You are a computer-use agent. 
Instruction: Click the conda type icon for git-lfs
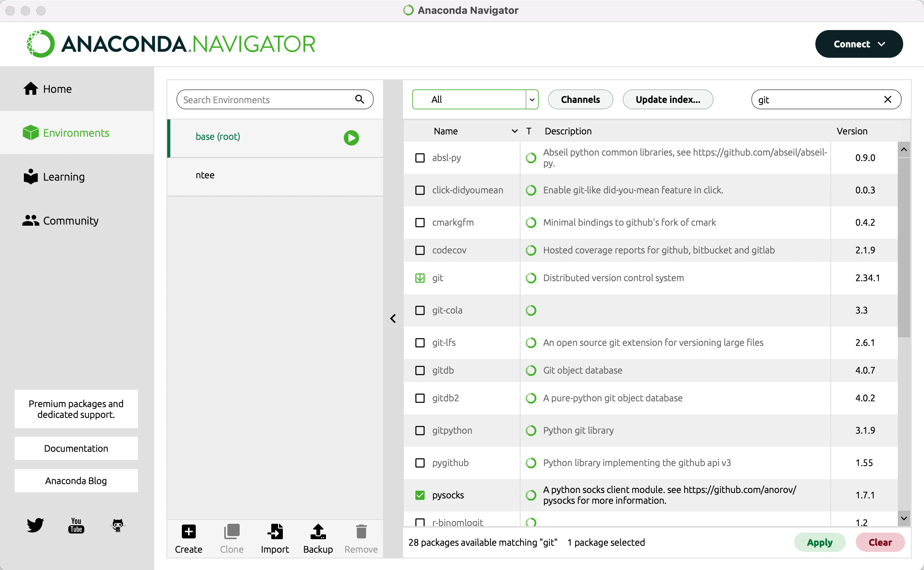coord(531,343)
